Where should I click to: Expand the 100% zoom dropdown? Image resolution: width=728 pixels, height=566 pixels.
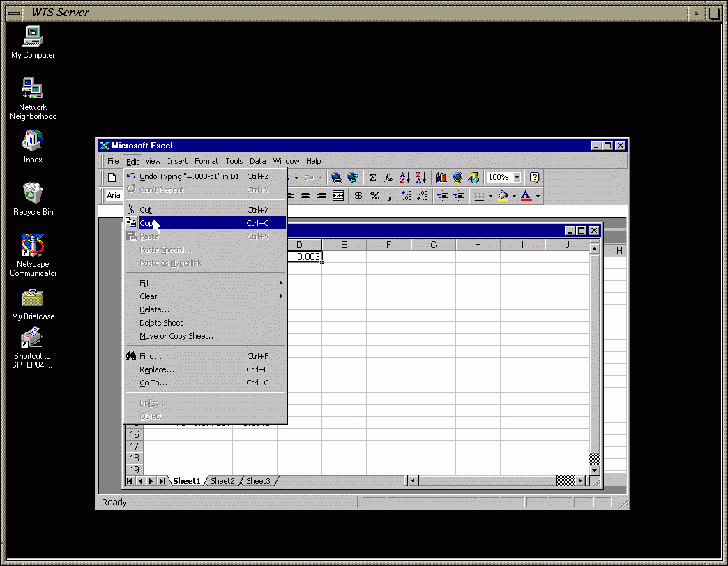pos(517,178)
